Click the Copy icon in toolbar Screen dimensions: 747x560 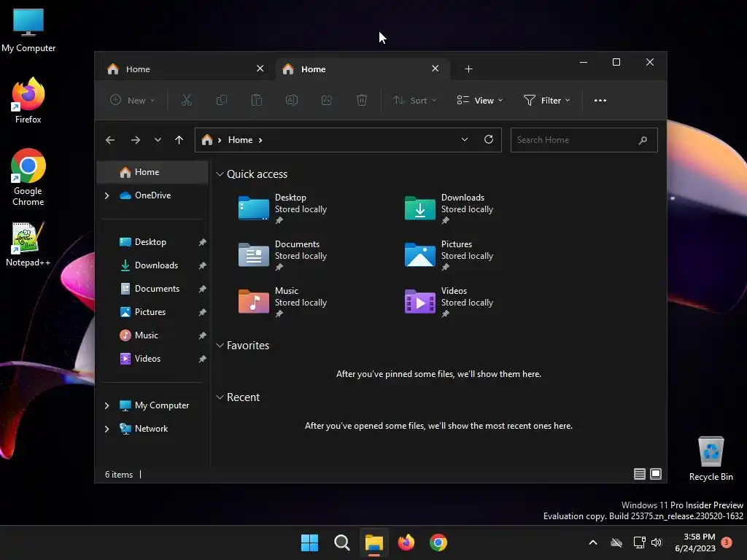click(x=222, y=100)
